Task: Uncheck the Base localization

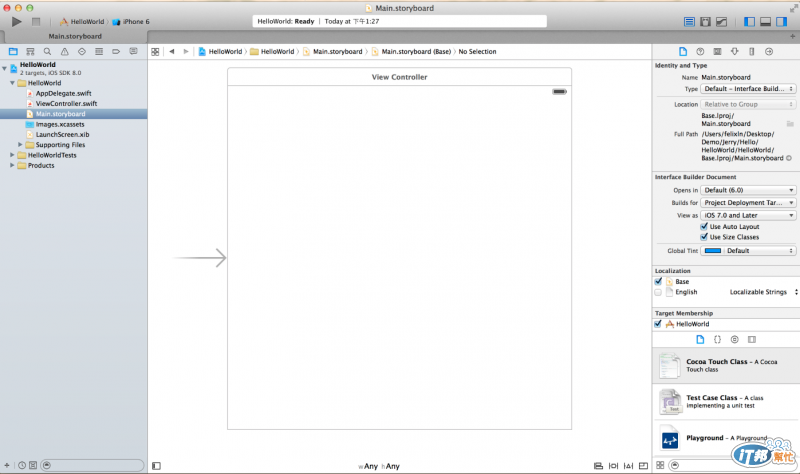Action: click(658, 282)
